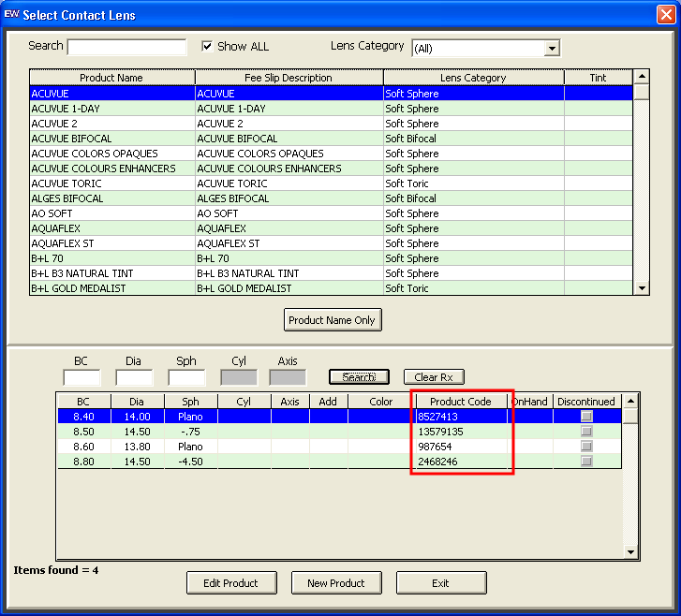Select the ACUVUE TORIC product row

click(331, 183)
